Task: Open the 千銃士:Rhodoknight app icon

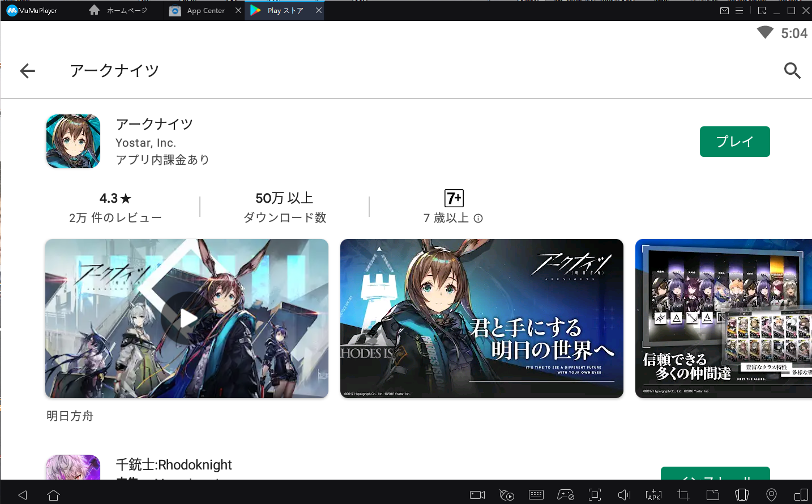Action: [x=73, y=467]
